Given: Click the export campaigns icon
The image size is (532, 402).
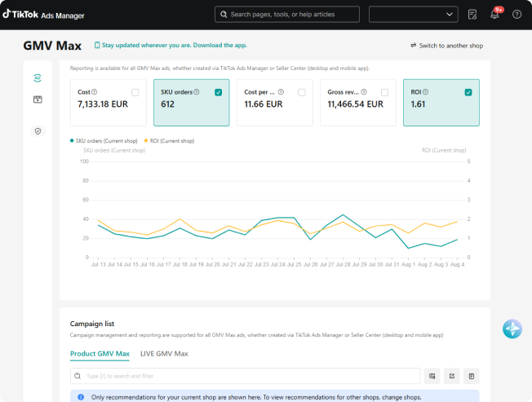Looking at the screenshot, I should tap(451, 376).
